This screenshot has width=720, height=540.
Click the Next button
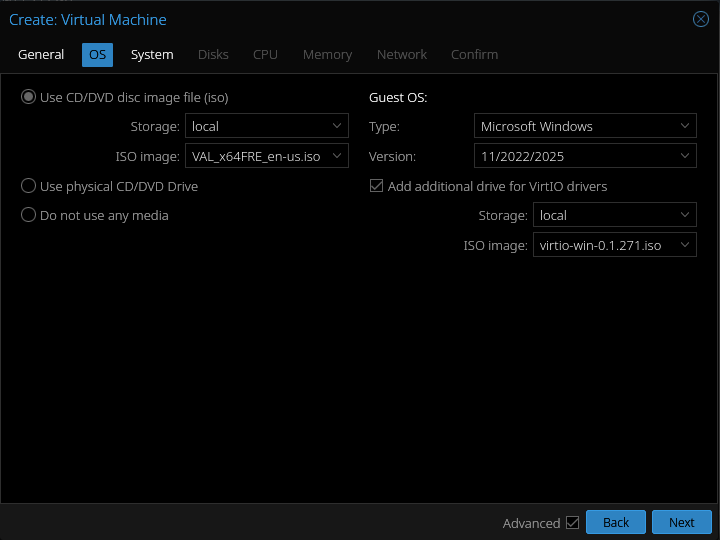click(681, 523)
